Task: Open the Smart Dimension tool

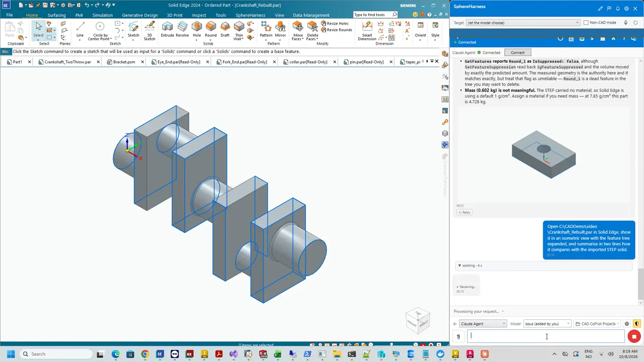Action: [x=367, y=30]
